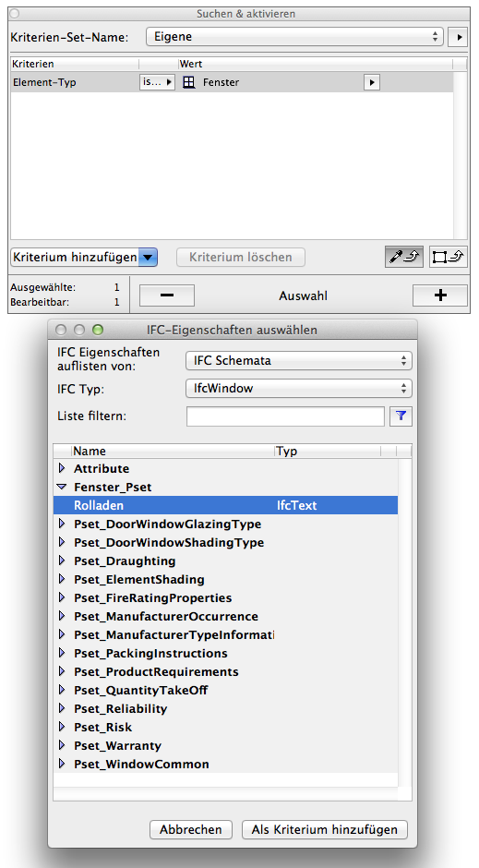Expand Pset_WindowCommon property set

point(62,764)
